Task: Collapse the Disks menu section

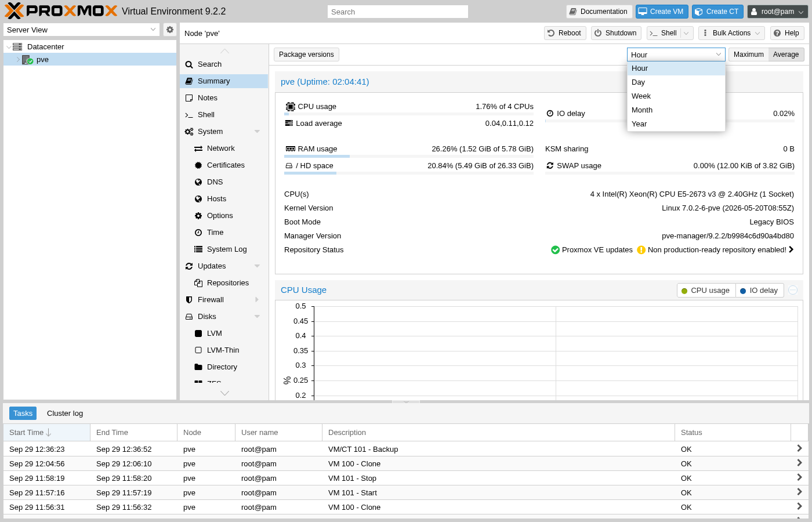Action: [x=257, y=317]
